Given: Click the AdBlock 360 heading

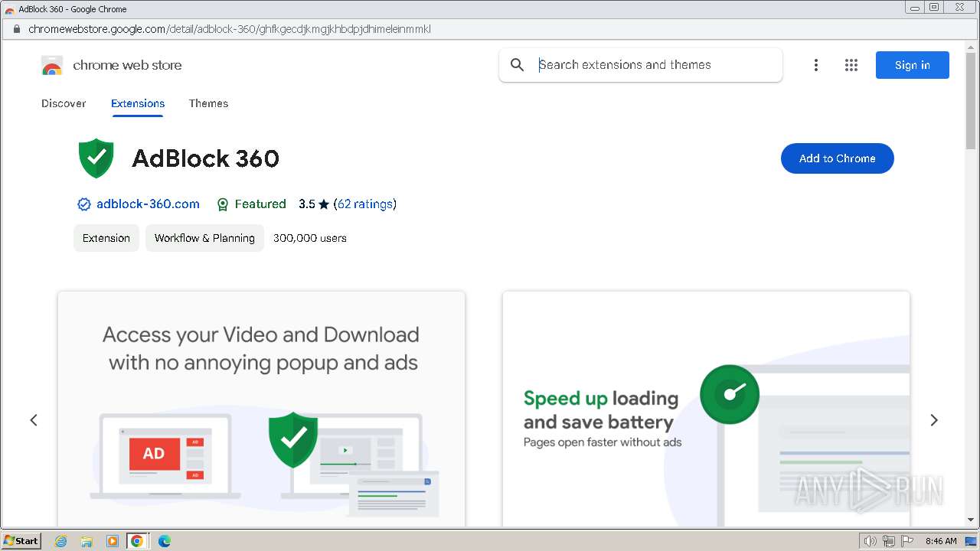Looking at the screenshot, I should pyautogui.click(x=205, y=158).
